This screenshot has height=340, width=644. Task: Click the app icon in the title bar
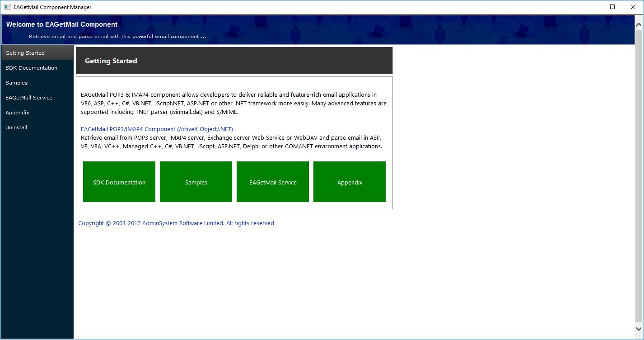7,7
